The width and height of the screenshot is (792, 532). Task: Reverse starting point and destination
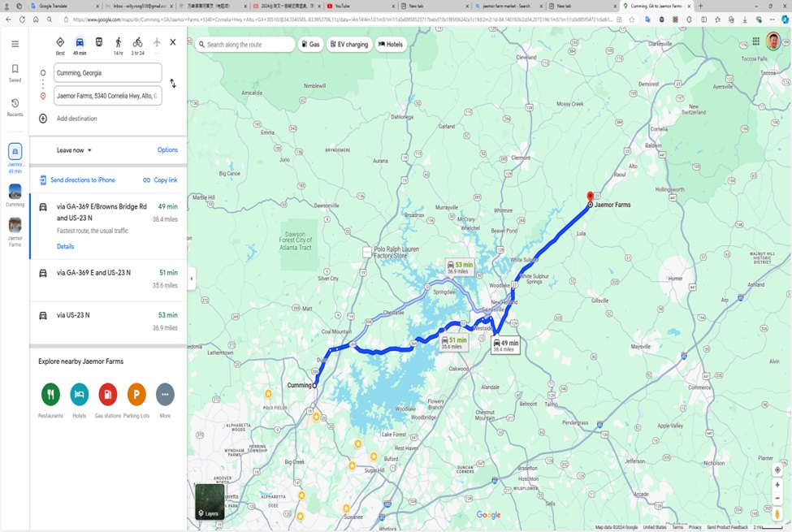pyautogui.click(x=173, y=84)
